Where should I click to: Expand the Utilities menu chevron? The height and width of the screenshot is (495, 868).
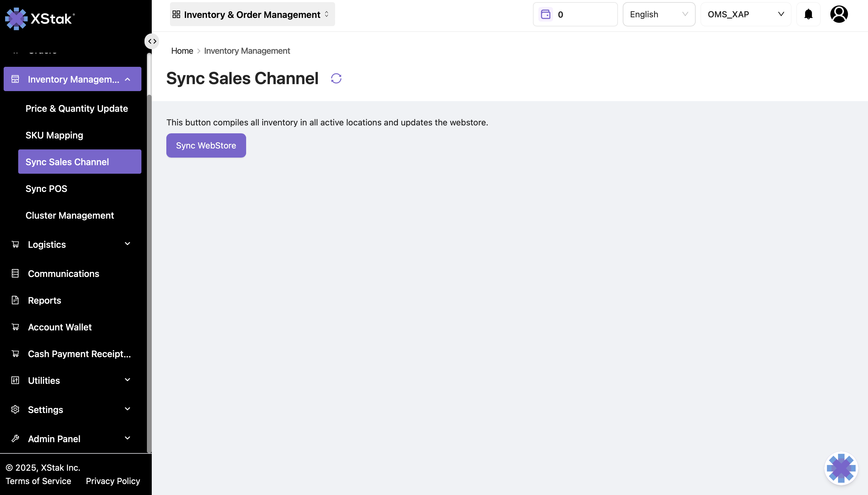pos(127,380)
